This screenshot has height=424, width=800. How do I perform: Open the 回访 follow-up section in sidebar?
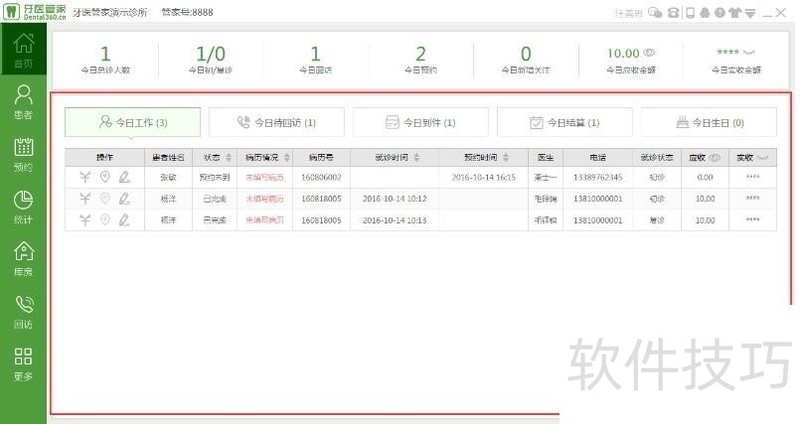tap(23, 311)
